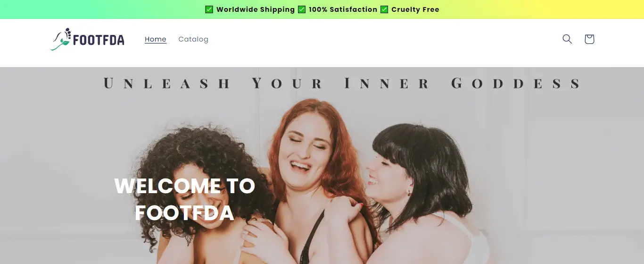The height and width of the screenshot is (264, 644).
Task: Click the word GODDESS in the banner
Action: [x=516, y=84]
